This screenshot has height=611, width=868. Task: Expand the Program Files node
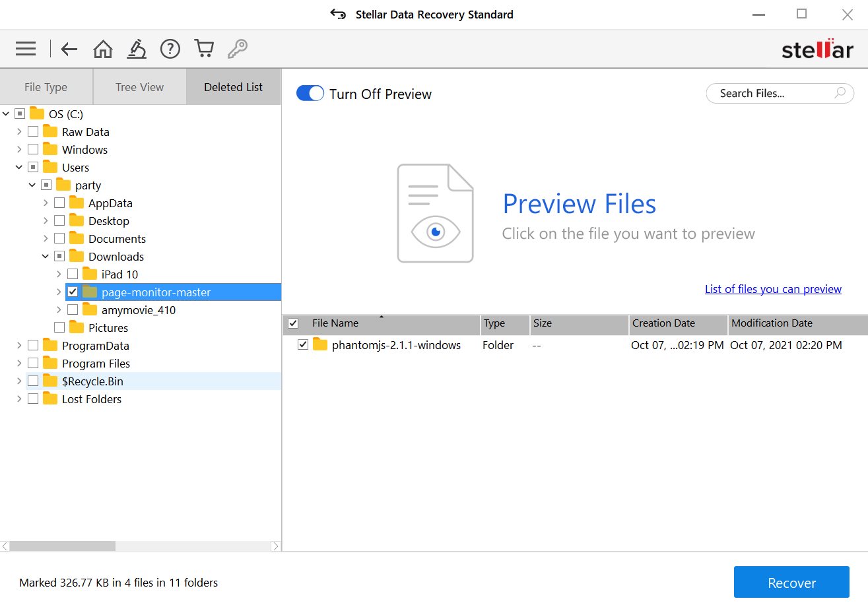point(19,363)
